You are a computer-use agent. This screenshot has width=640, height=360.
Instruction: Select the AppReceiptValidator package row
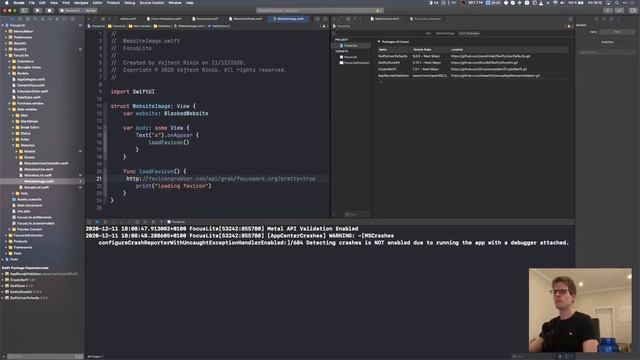(473, 76)
